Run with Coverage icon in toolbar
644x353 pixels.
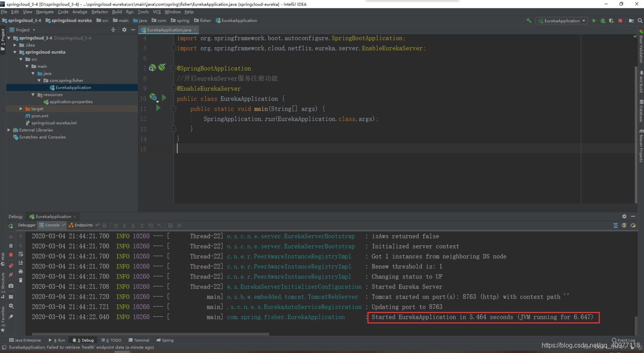(611, 21)
